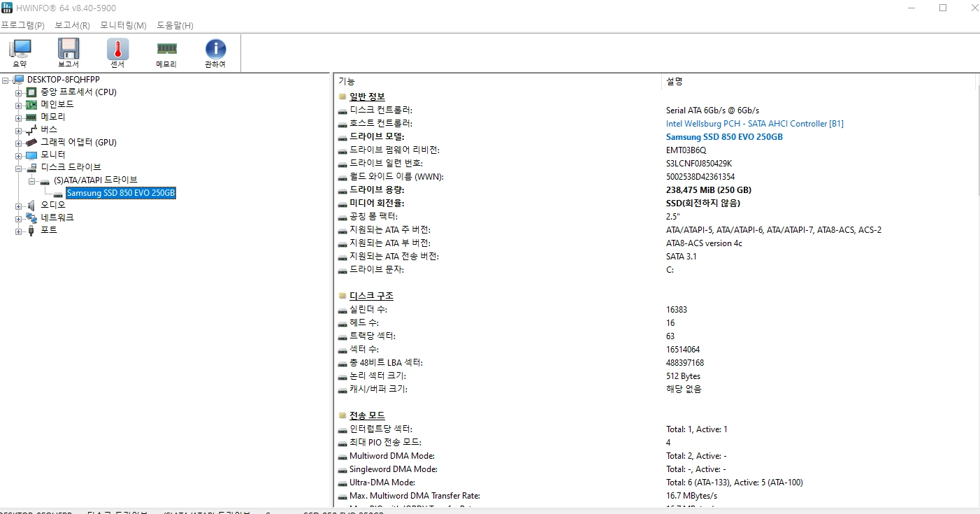Click the 버스 icon in tree
Screen dimensions: 980x514
click(31, 129)
